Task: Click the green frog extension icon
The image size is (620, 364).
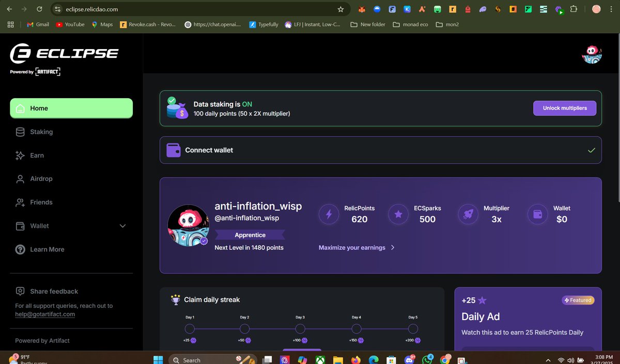Action: click(x=438, y=9)
